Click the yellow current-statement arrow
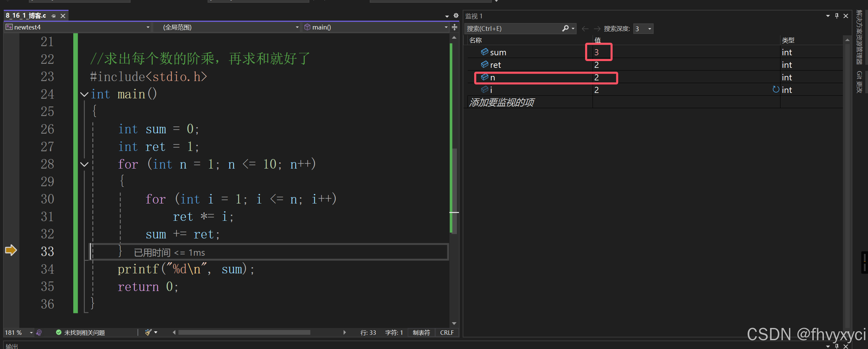The image size is (868, 349). coord(11,250)
